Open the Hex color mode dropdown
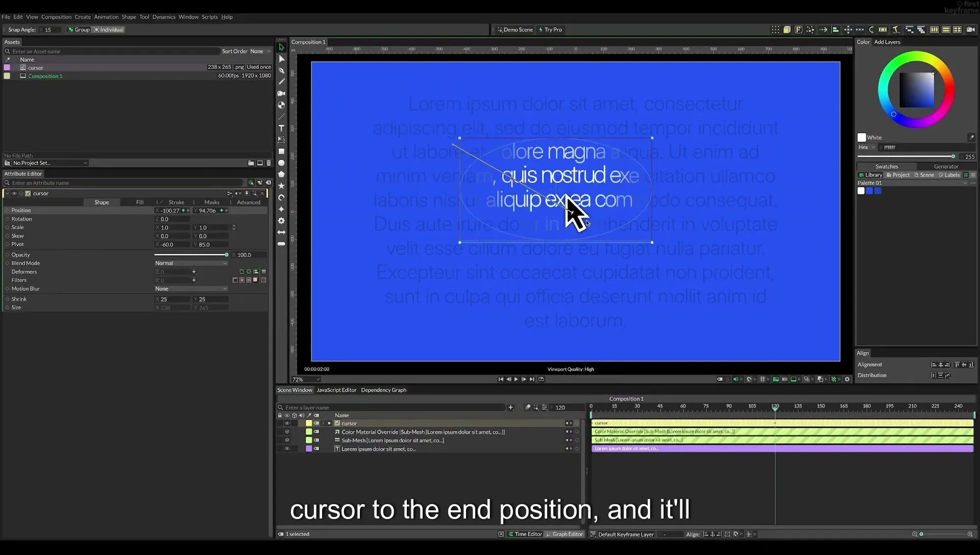The height and width of the screenshot is (555, 980). coord(867,147)
